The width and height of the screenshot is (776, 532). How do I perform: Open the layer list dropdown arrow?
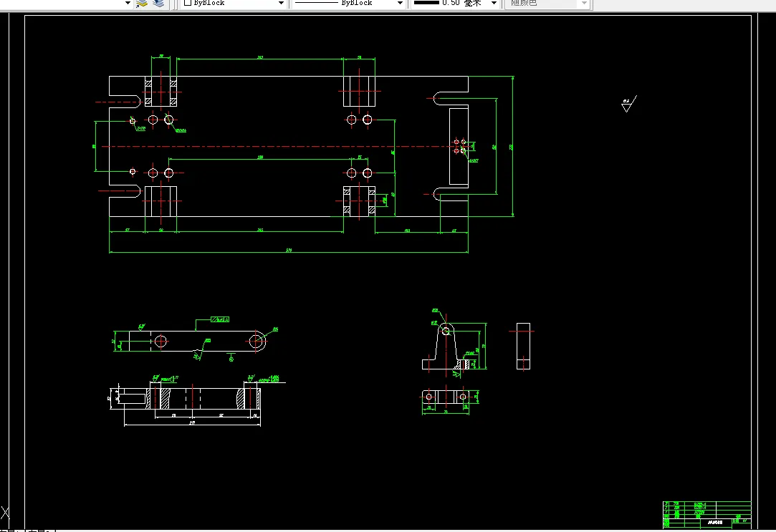pyautogui.click(x=128, y=3)
